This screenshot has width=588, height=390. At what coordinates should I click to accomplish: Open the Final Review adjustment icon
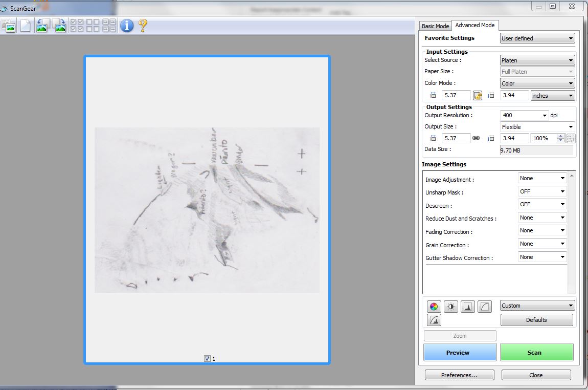(434, 319)
